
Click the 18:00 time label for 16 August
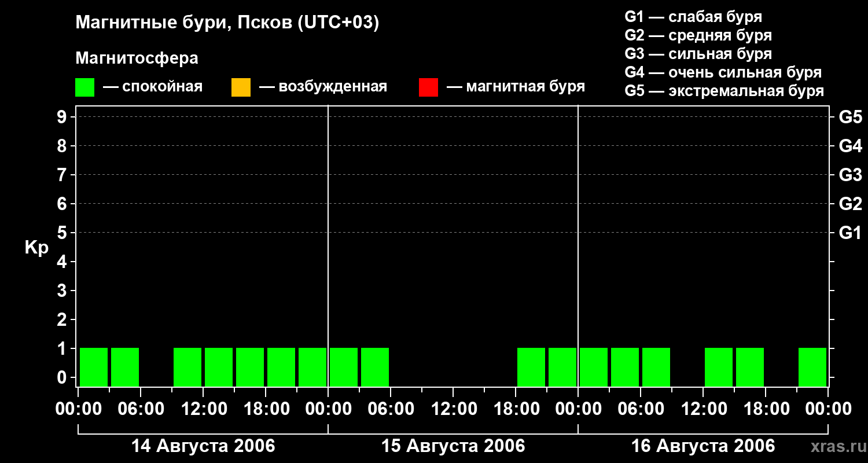tap(766, 409)
